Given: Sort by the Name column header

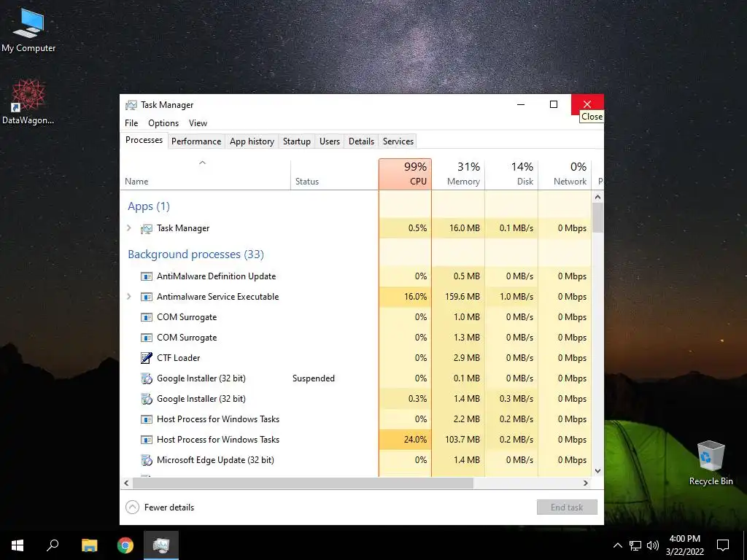Looking at the screenshot, I should [x=205, y=174].
